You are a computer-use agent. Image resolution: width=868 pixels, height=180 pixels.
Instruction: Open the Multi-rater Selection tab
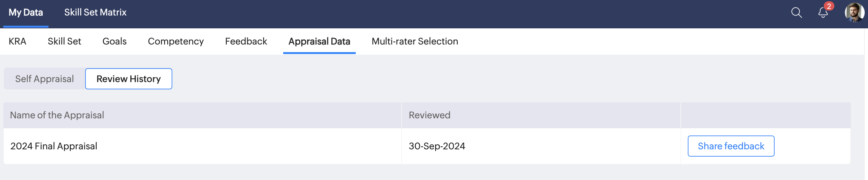click(415, 42)
